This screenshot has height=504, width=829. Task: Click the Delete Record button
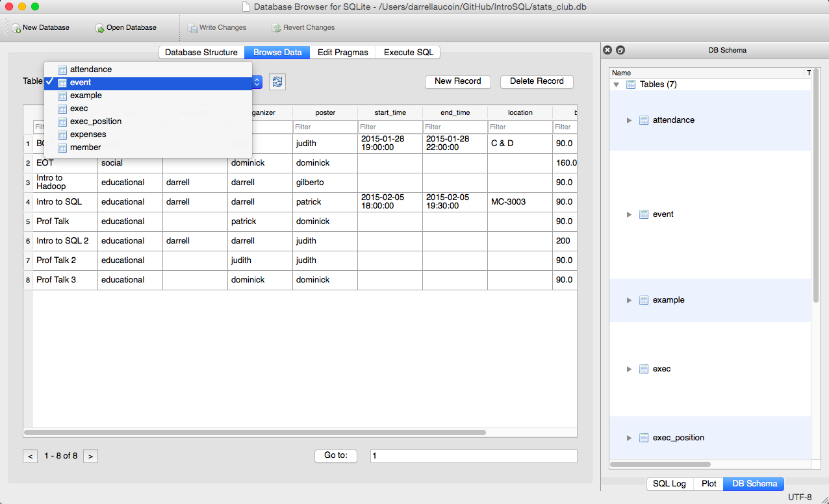tap(536, 82)
